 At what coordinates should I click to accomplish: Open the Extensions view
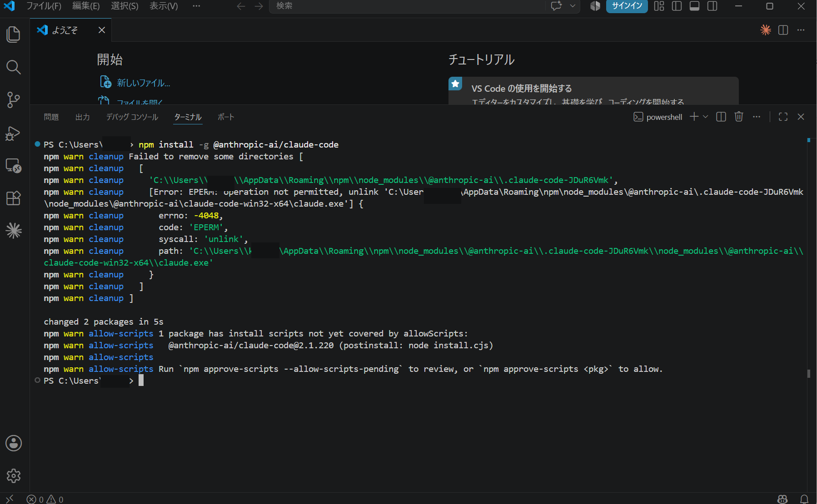14,198
